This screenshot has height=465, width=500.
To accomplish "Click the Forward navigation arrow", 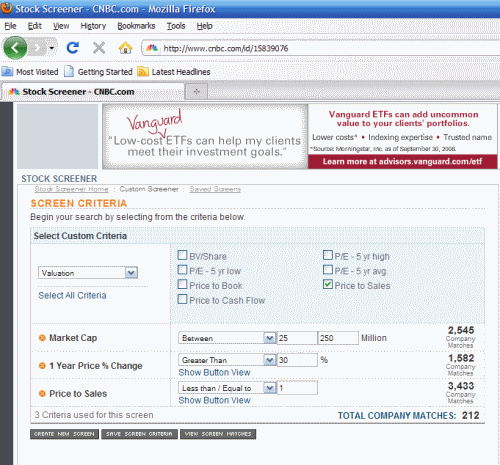I will pyautogui.click(x=38, y=48).
